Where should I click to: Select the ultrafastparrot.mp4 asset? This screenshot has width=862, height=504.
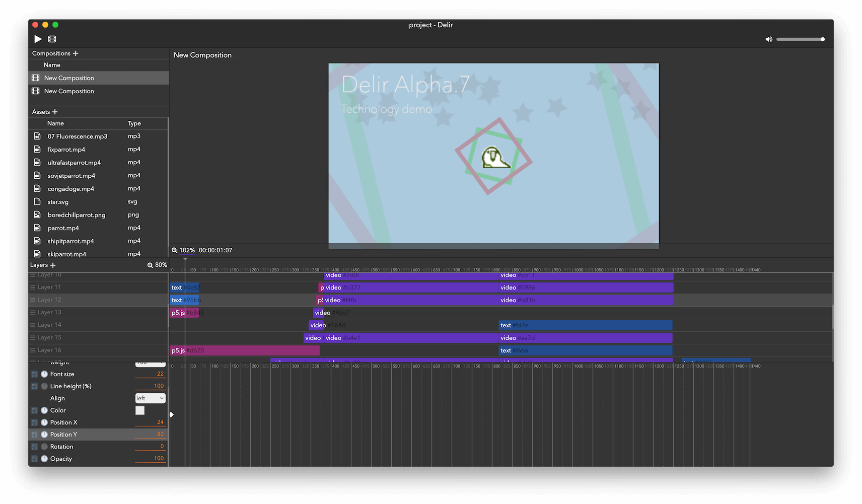pos(98,163)
